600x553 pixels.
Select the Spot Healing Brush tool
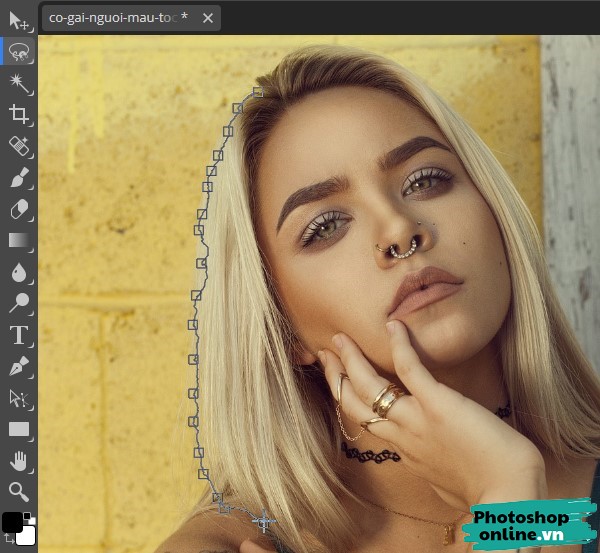pos(18,146)
